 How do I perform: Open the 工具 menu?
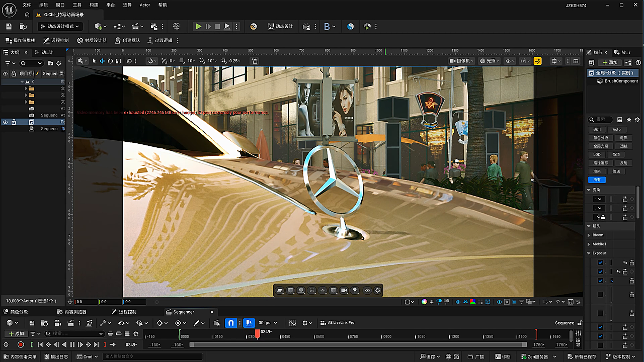tap(77, 5)
